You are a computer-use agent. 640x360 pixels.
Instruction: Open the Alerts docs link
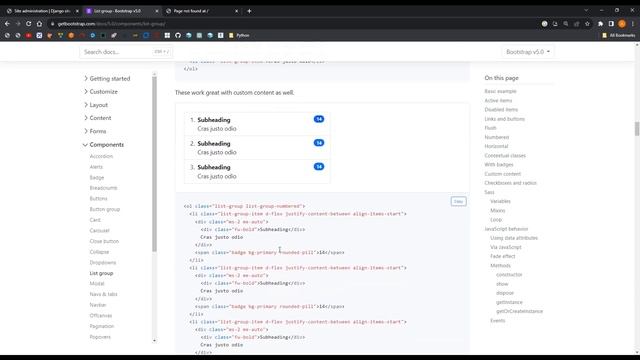pyautogui.click(x=96, y=167)
